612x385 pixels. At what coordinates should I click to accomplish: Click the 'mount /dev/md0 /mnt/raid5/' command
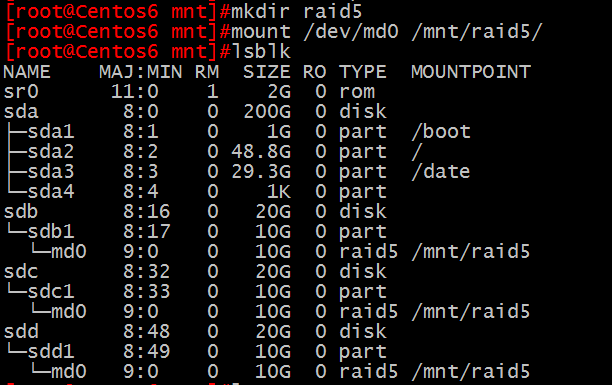coord(387,31)
